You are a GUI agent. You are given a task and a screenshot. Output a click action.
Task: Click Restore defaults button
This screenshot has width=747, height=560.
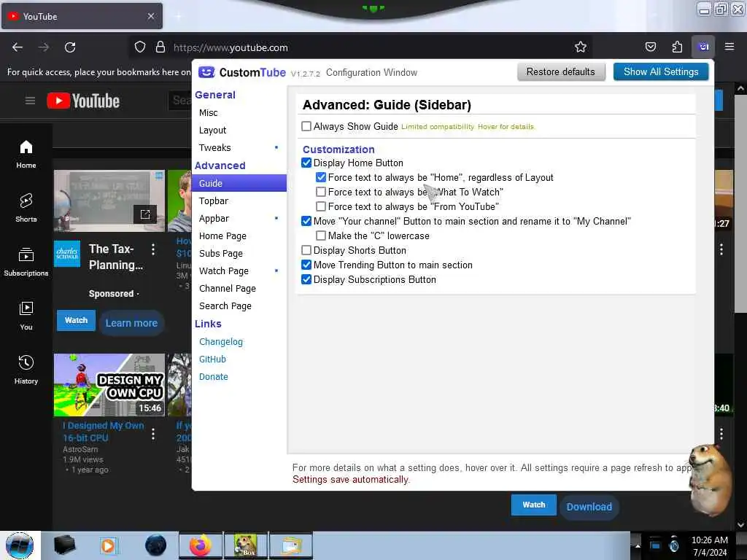coord(561,72)
